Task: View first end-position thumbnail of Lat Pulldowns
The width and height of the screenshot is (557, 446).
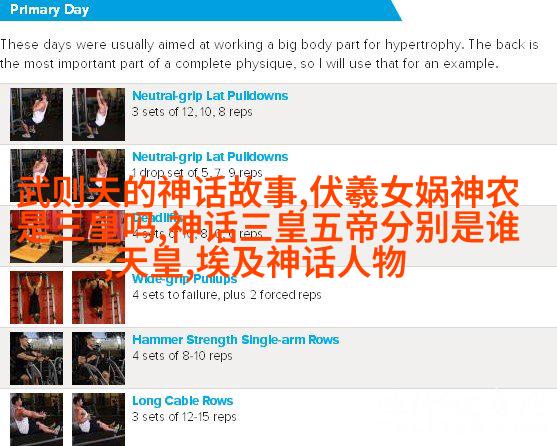Action: click(x=98, y=114)
